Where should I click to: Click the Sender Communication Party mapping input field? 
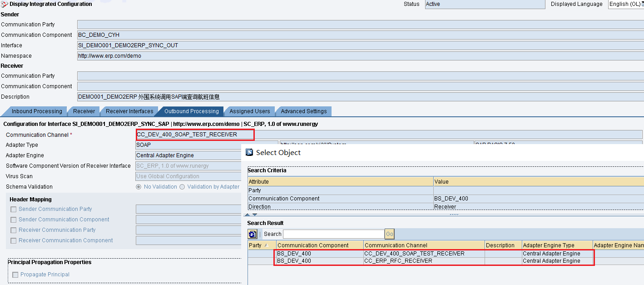188,209
